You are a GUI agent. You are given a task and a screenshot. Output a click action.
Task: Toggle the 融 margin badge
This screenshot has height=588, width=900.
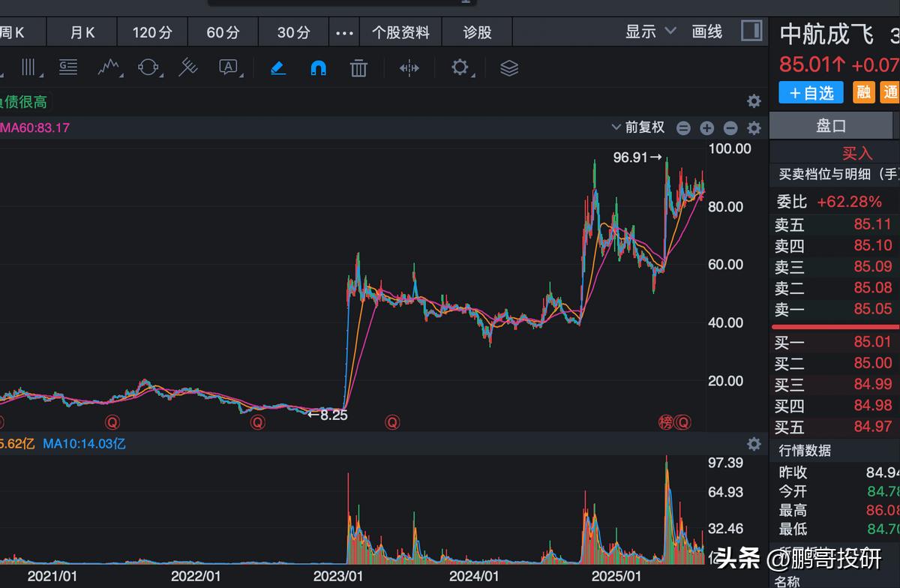(862, 92)
